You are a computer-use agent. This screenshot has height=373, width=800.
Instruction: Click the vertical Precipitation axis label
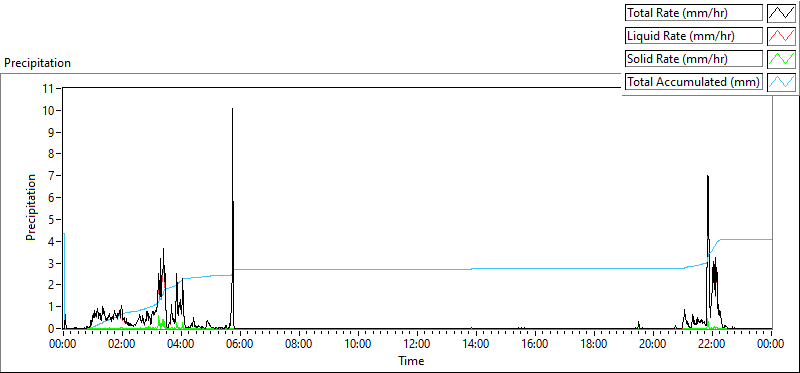click(31, 207)
